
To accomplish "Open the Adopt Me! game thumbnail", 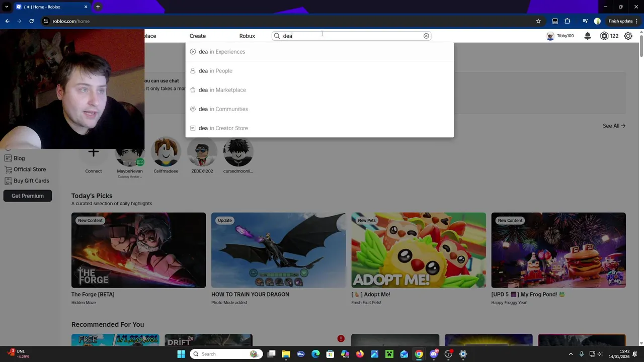I will pyautogui.click(x=419, y=250).
